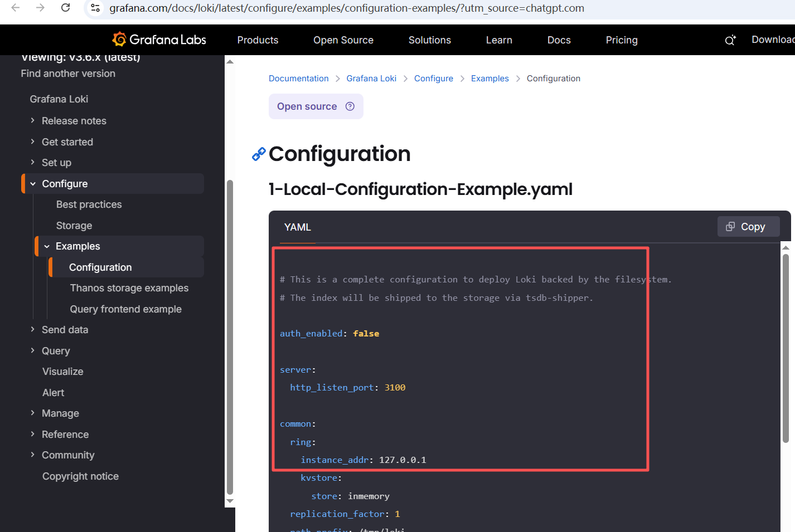The height and width of the screenshot is (532, 795).
Task: Click the browser forward arrow
Action: (40, 8)
